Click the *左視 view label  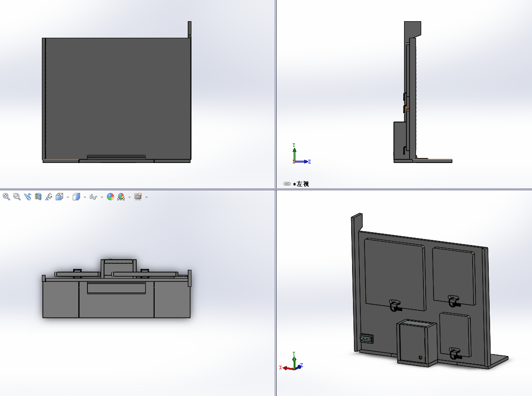301,184
